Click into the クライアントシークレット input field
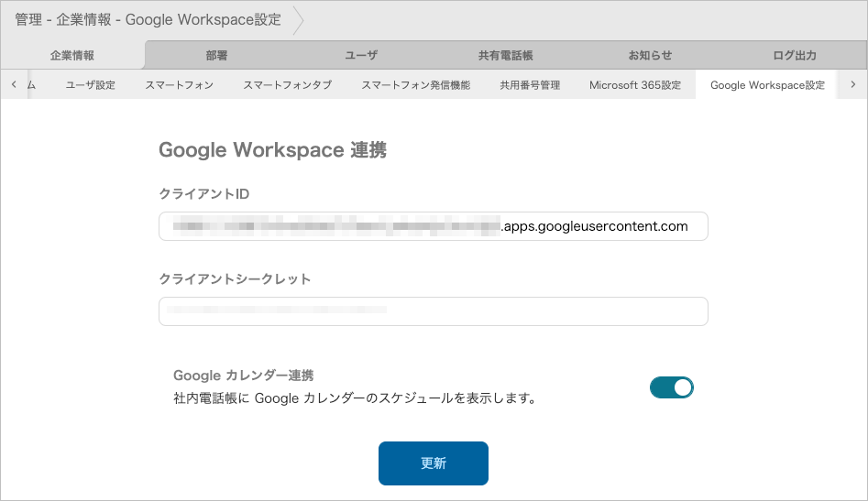The width and height of the screenshot is (868, 501). point(433,311)
